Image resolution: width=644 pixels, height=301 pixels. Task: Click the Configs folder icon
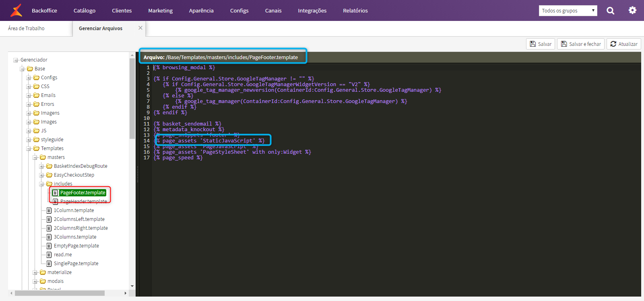pyautogui.click(x=36, y=78)
